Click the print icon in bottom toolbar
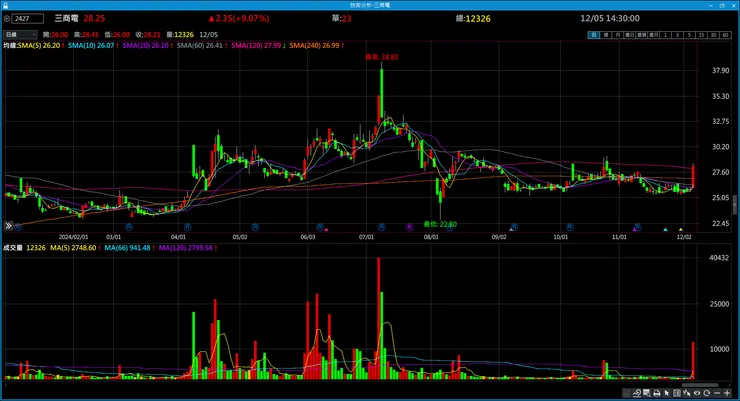The image size is (740, 401). pos(656,393)
